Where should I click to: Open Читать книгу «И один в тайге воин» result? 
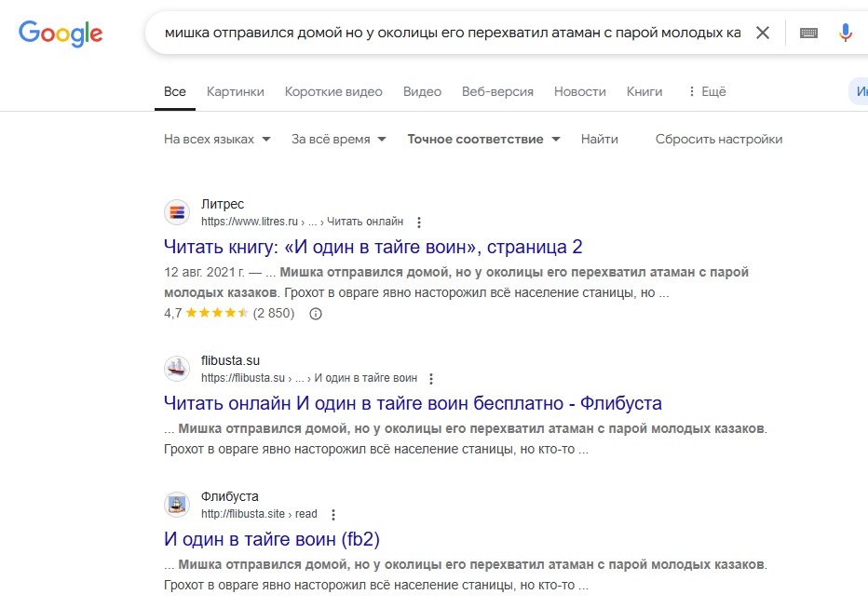[373, 247]
